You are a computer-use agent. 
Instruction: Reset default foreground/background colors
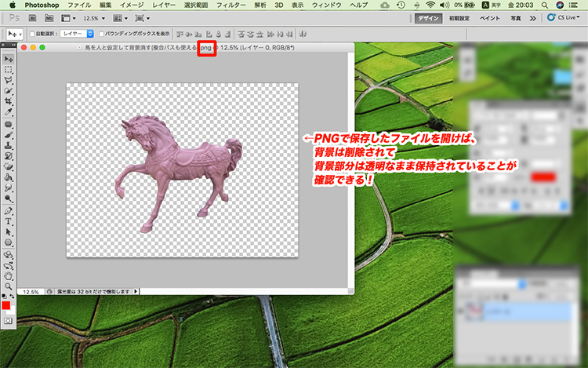pyautogui.click(x=4, y=297)
